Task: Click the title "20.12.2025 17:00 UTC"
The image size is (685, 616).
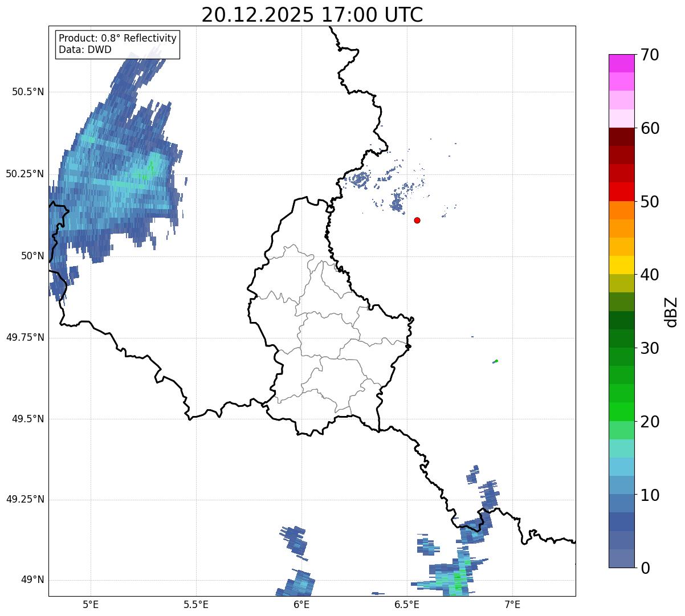Action: pyautogui.click(x=312, y=15)
